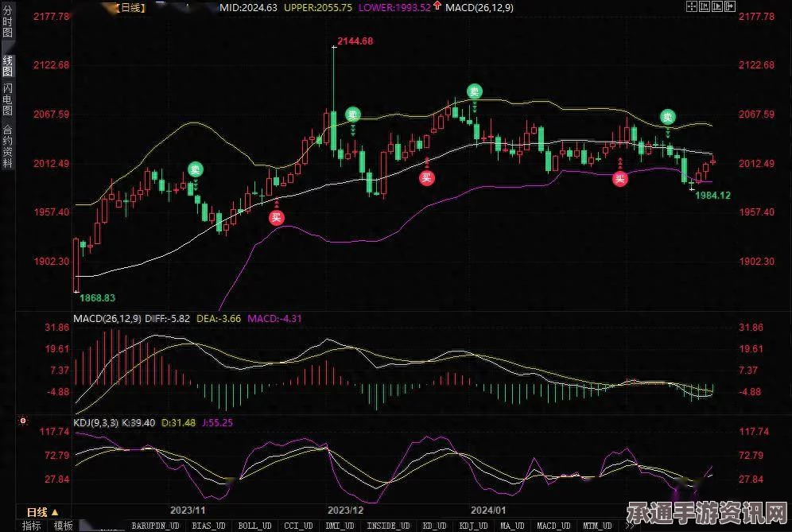
Task: Click the 2023/11 date marker on the time axis
Action: (188, 511)
